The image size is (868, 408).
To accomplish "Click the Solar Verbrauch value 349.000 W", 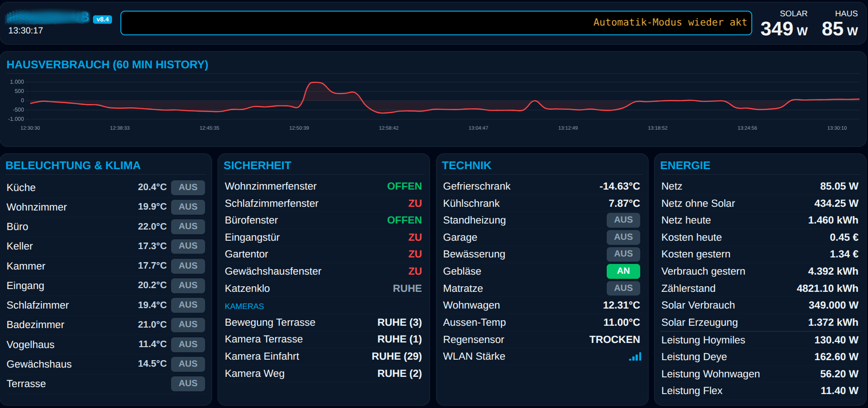I will click(834, 305).
